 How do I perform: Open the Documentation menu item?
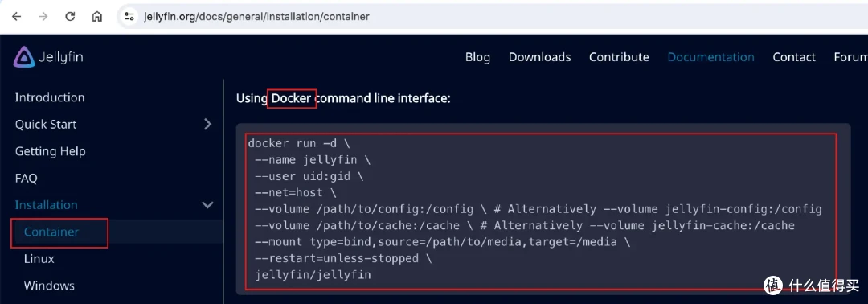click(x=710, y=57)
